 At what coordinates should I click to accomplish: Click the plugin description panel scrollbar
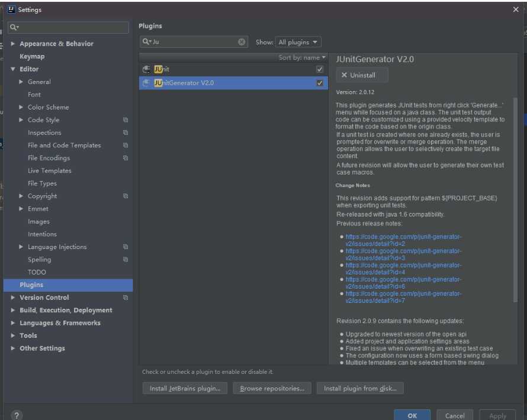(x=515, y=200)
